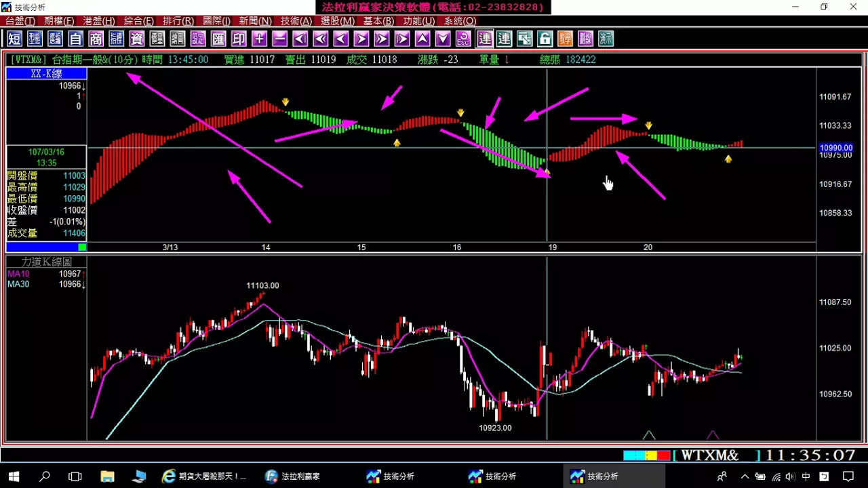Screen dimensions: 868x488
Task: Click the overlapping windows toolbar icon
Action: (x=524, y=39)
